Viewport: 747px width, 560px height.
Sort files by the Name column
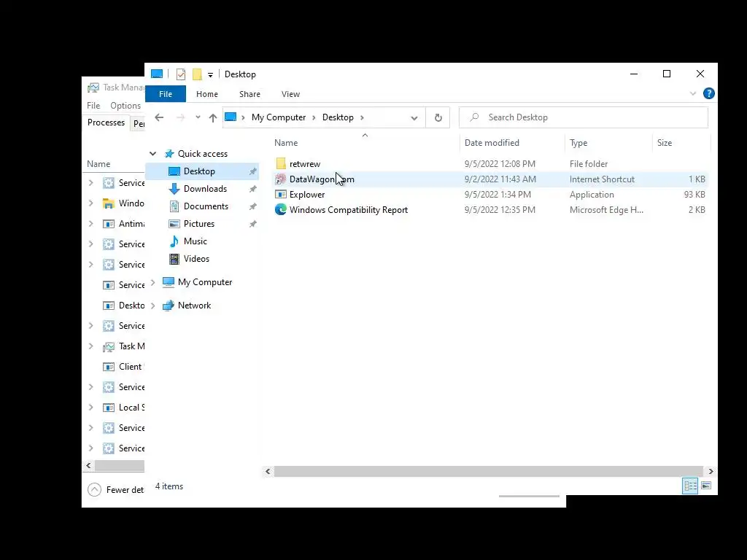click(286, 143)
